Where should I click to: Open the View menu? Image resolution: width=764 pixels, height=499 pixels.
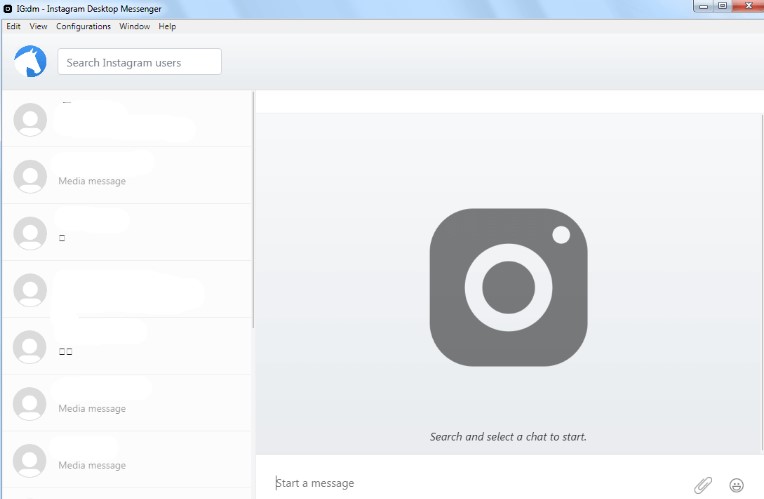coord(38,26)
